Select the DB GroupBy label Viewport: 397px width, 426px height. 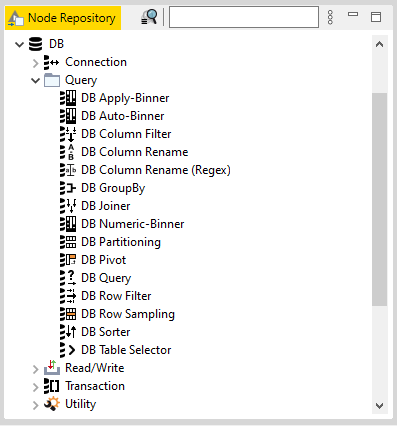pyautogui.click(x=113, y=188)
